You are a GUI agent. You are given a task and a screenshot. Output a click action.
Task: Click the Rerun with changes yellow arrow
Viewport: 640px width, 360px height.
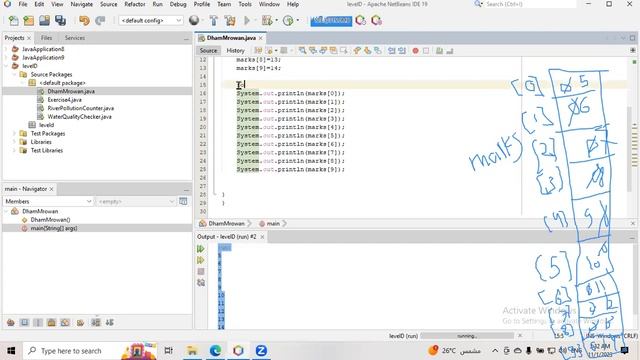tap(201, 260)
